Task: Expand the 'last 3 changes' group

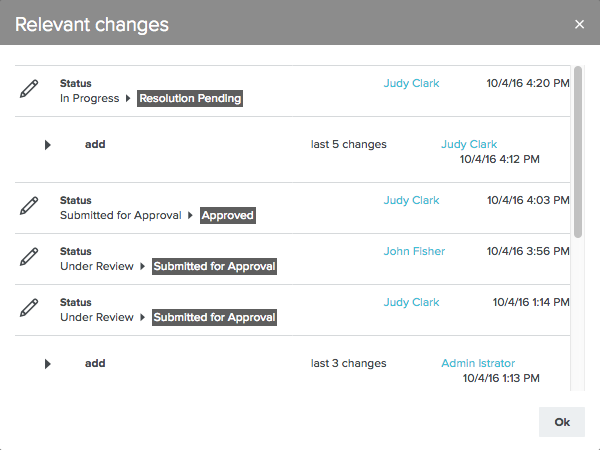Action: click(47, 364)
